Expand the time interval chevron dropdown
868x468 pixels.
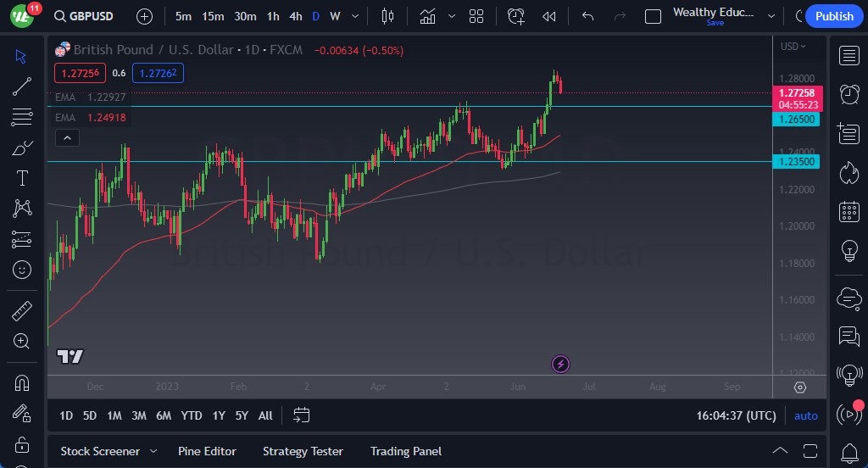pos(354,16)
